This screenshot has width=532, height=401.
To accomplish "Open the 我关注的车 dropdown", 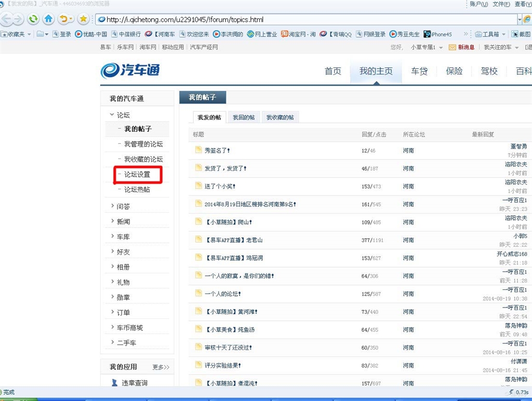I will point(517,47).
